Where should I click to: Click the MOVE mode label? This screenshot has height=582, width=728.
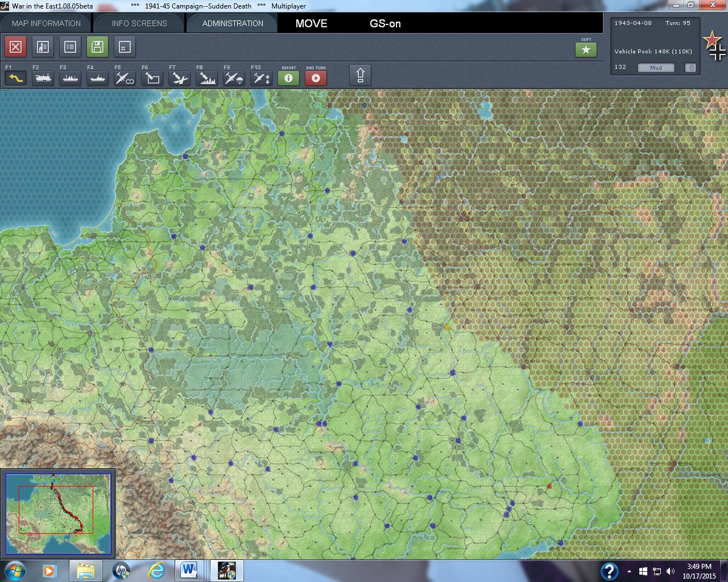(311, 23)
